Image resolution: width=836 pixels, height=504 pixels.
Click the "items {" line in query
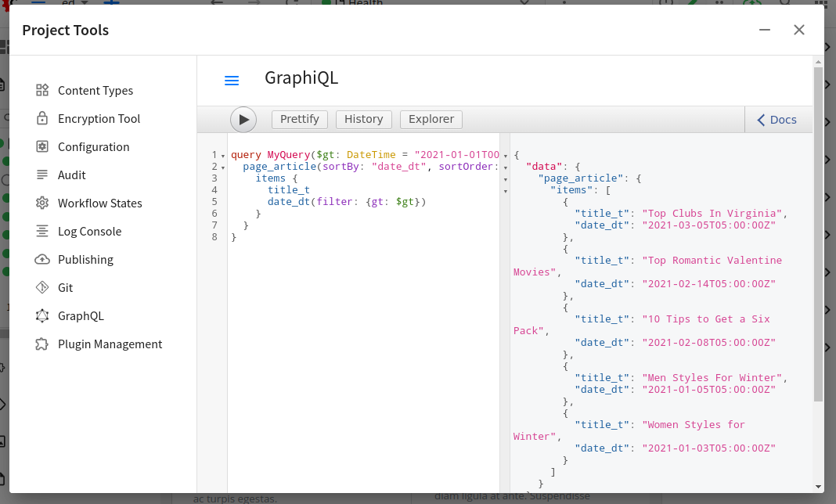tap(276, 178)
